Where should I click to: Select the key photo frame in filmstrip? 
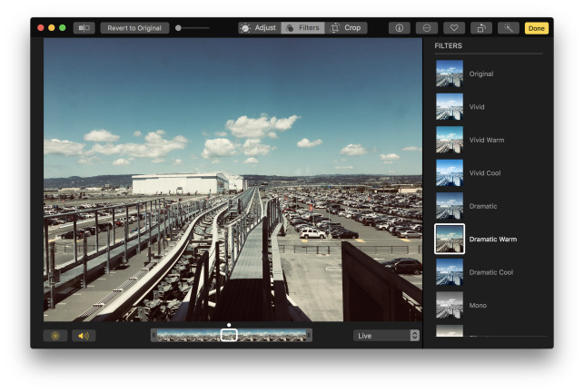click(229, 335)
